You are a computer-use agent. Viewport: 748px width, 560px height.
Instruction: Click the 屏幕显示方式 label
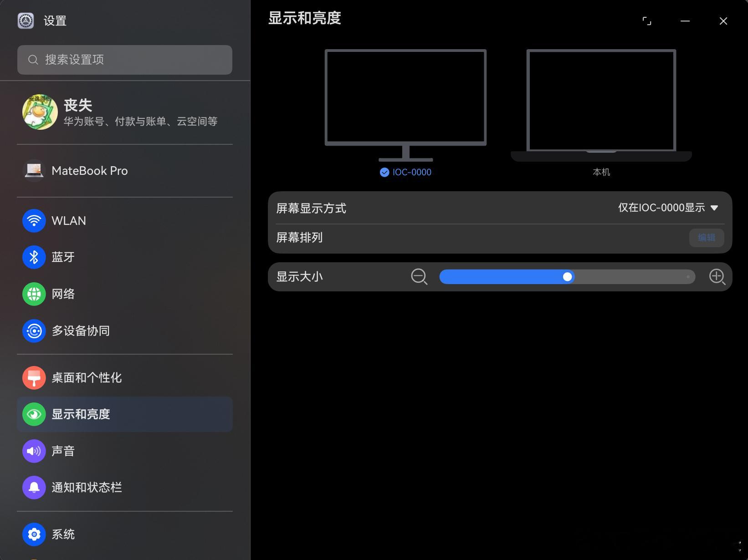[311, 209]
